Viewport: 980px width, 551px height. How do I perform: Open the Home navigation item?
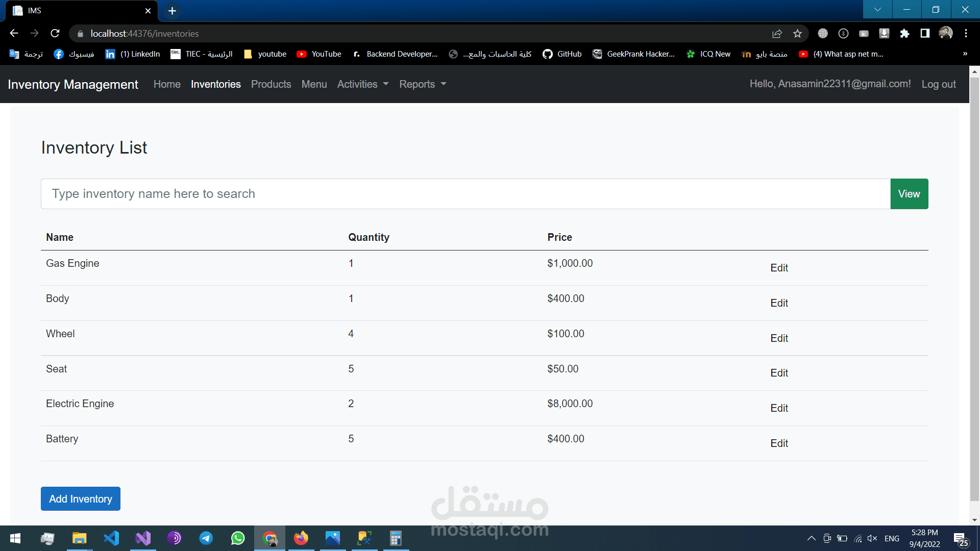(x=167, y=84)
